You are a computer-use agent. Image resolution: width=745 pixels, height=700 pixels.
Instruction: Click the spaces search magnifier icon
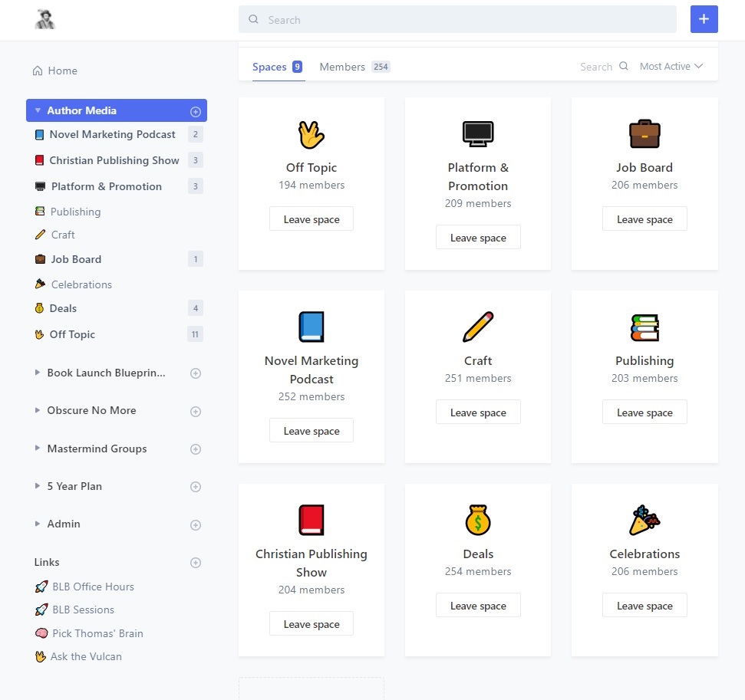tap(623, 66)
